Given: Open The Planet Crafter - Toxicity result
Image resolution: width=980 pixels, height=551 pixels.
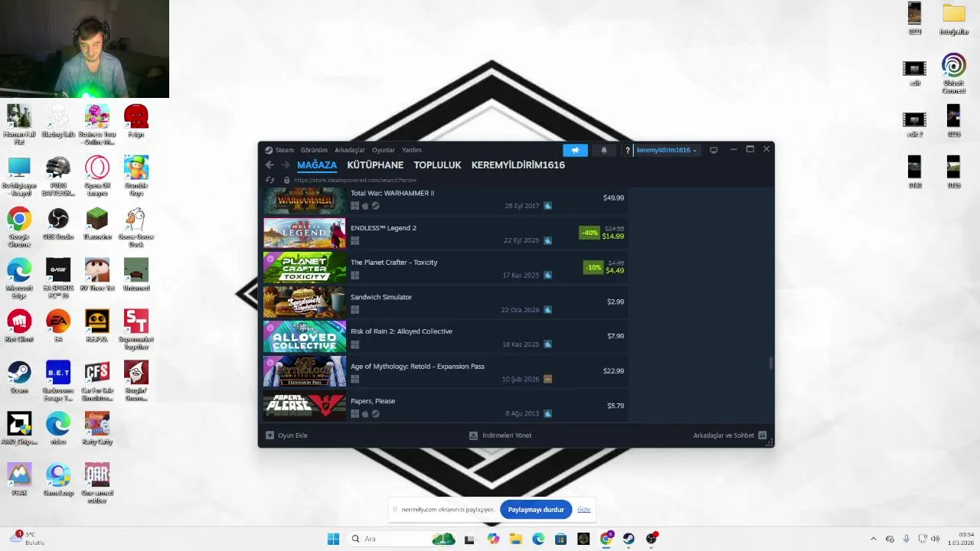Looking at the screenshot, I should pyautogui.click(x=445, y=268).
